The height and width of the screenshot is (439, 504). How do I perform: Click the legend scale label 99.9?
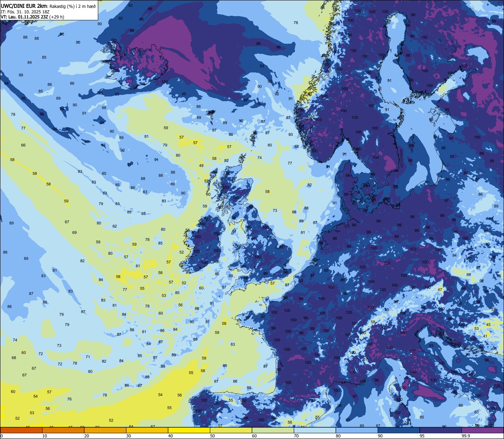point(465,436)
